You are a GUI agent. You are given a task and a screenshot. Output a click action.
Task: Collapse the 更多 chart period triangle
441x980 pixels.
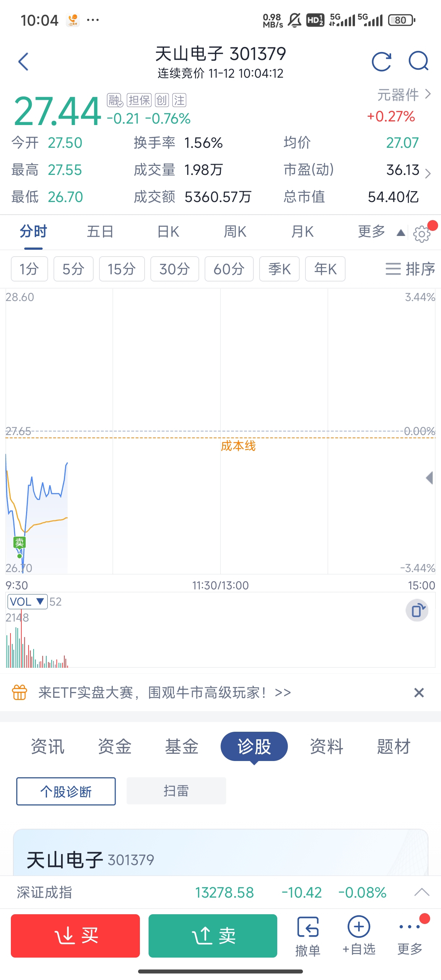click(x=400, y=233)
